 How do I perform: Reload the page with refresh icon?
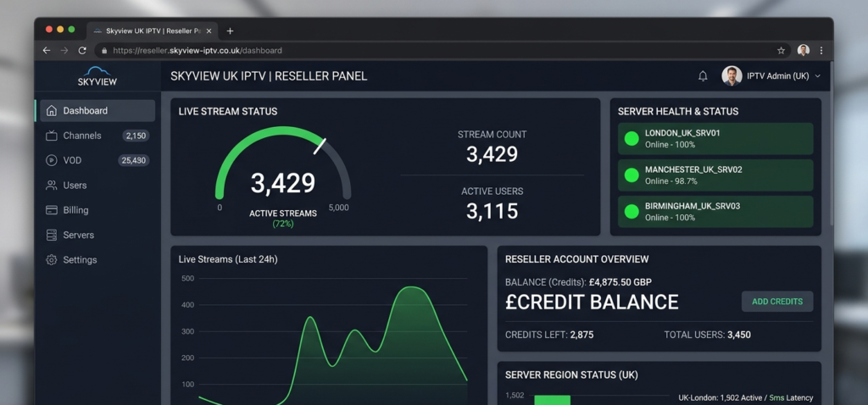(82, 50)
